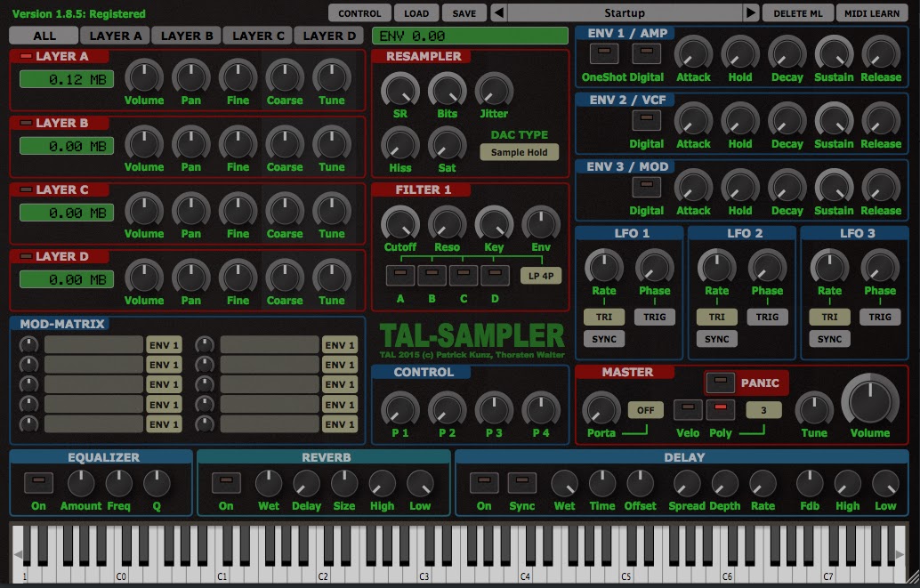Switch to the LAYER B tab
920x588 pixels.
click(x=186, y=36)
